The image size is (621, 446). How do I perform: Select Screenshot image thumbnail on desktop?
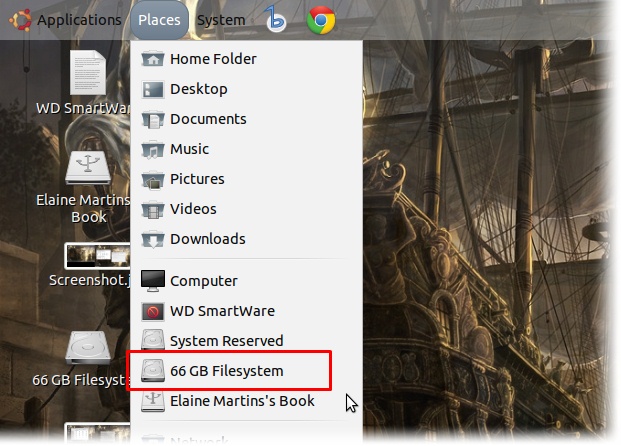pyautogui.click(x=97, y=256)
